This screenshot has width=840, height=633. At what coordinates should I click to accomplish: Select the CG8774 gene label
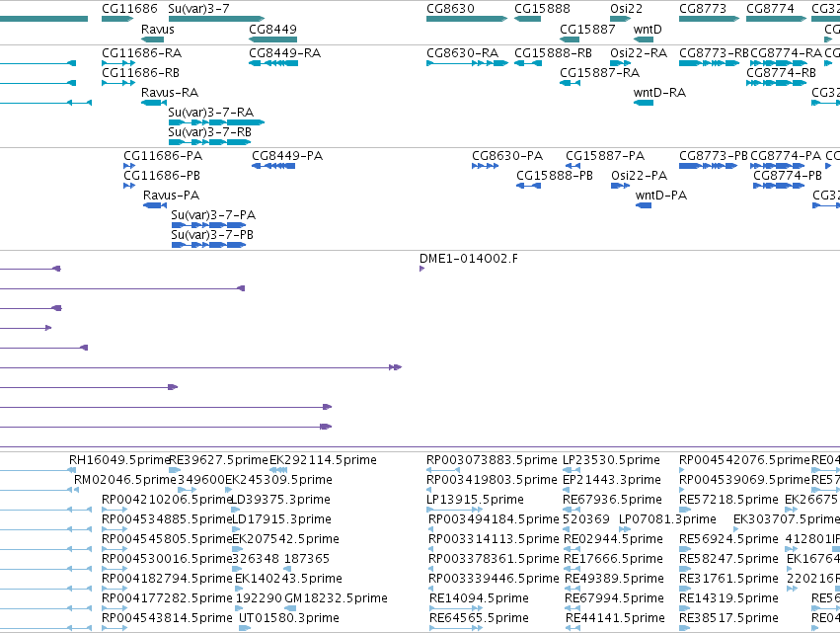[x=770, y=9]
